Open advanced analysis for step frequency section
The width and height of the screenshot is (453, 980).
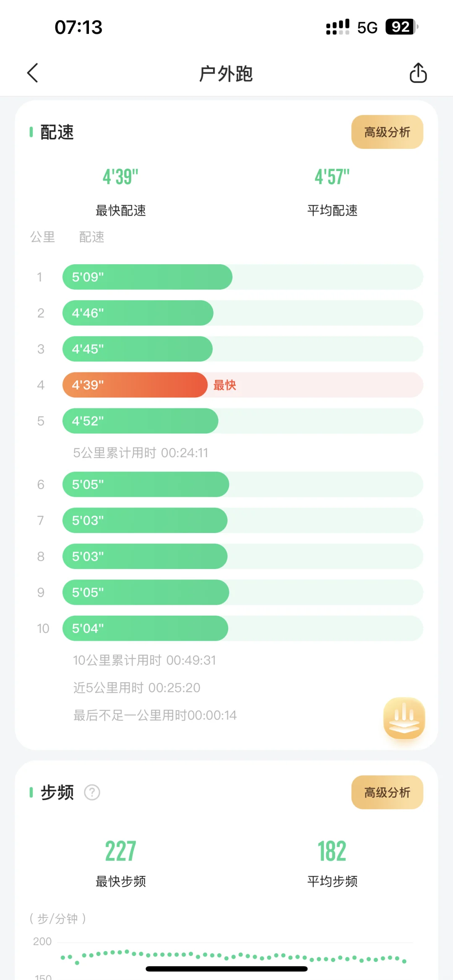point(387,792)
